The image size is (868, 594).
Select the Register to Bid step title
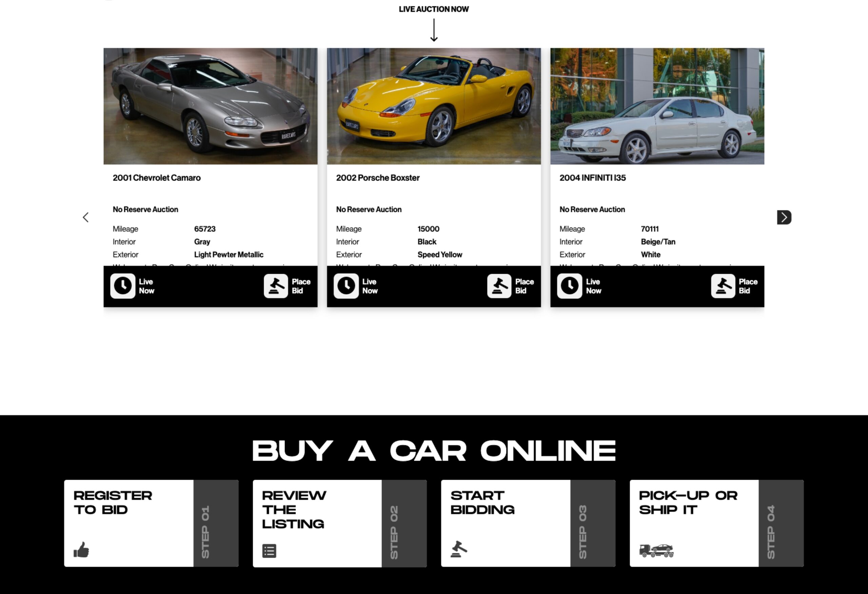113,502
